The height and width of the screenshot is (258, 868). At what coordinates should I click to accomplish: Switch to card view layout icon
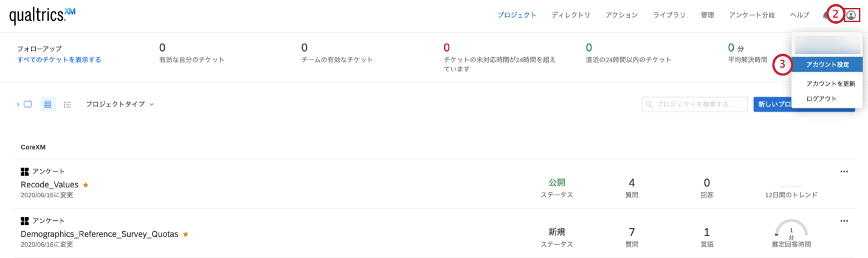48,105
